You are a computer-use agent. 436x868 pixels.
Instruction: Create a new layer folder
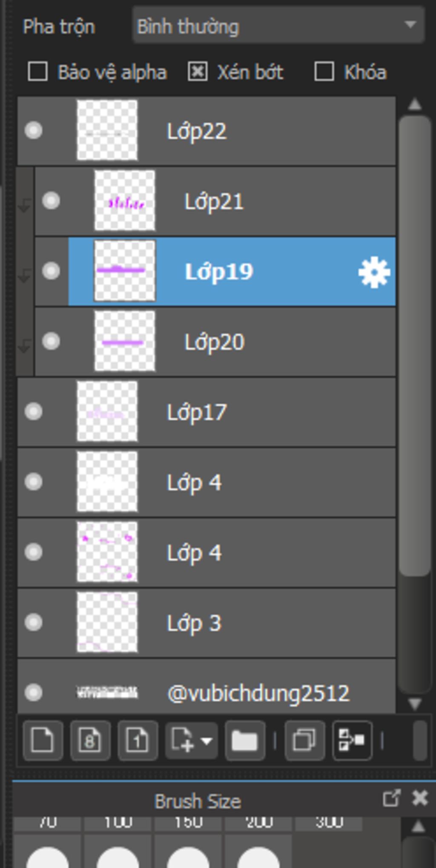[245, 741]
